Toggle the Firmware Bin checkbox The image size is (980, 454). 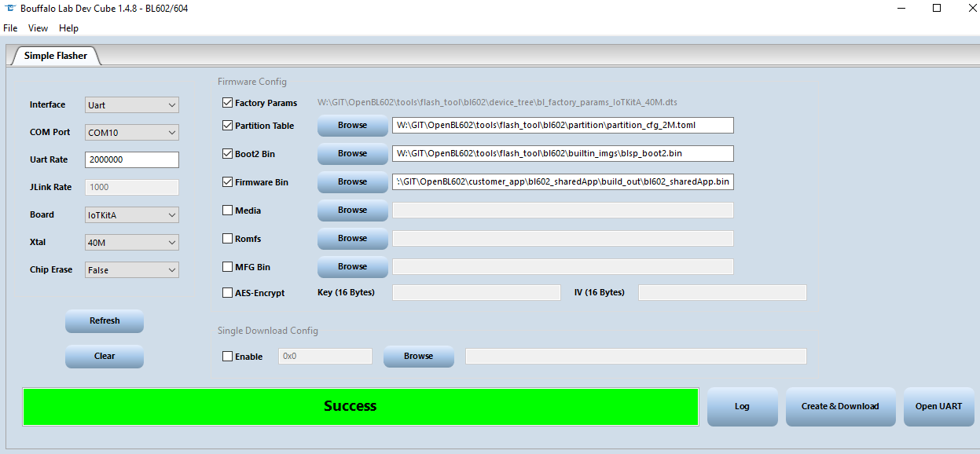pos(228,182)
